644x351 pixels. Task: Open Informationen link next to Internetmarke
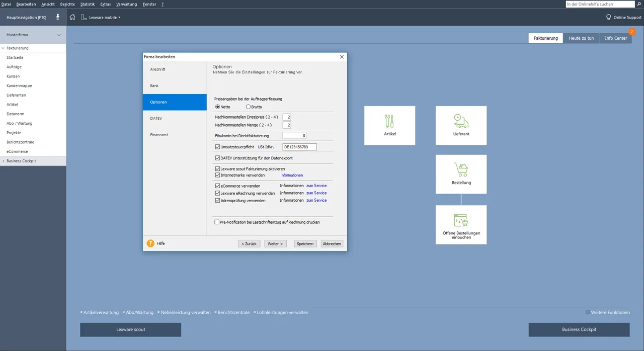coord(292,175)
